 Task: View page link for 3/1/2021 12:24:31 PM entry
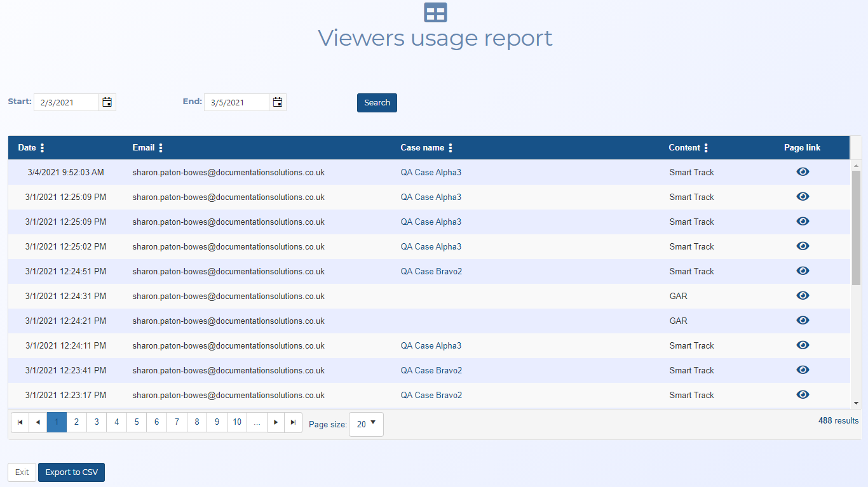(x=803, y=296)
